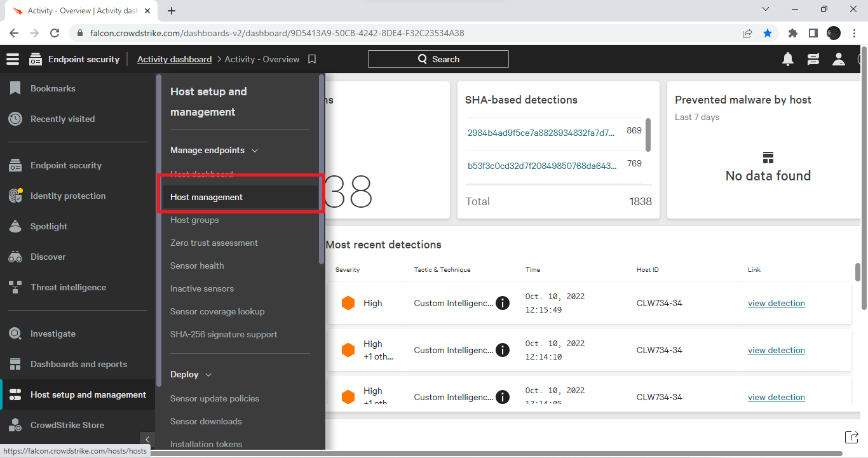The height and width of the screenshot is (458, 868).
Task: Select the CrowdStrike Store icon
Action: pyautogui.click(x=15, y=425)
